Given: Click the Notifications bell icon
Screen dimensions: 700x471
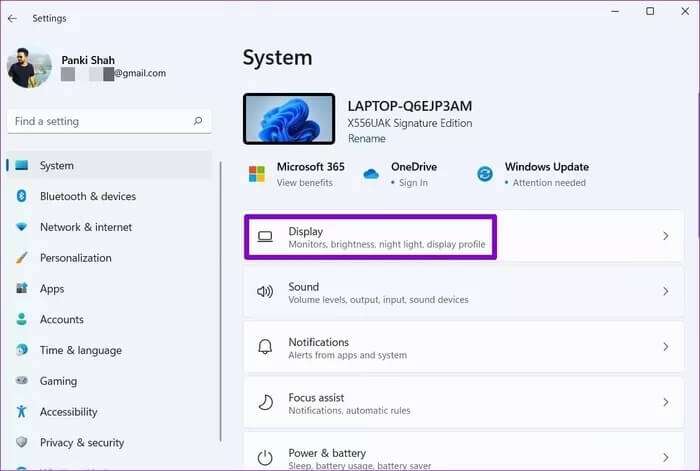Looking at the screenshot, I should 265,347.
